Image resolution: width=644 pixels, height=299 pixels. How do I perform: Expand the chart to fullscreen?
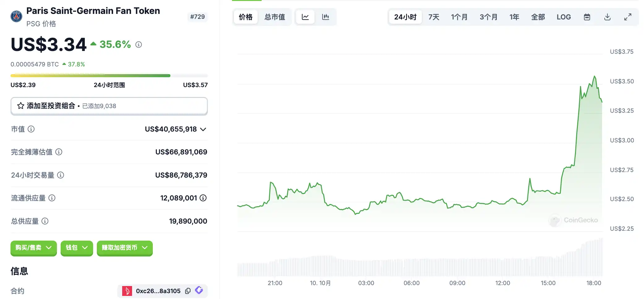[628, 17]
